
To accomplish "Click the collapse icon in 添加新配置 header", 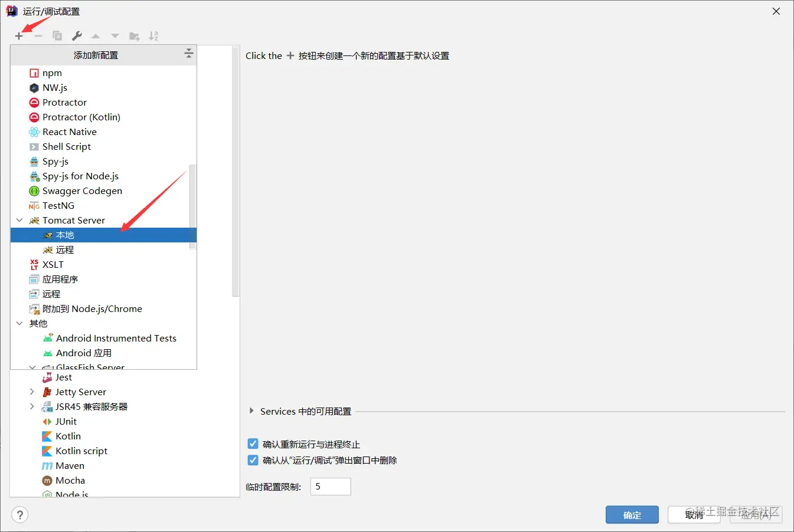I will tap(188, 54).
